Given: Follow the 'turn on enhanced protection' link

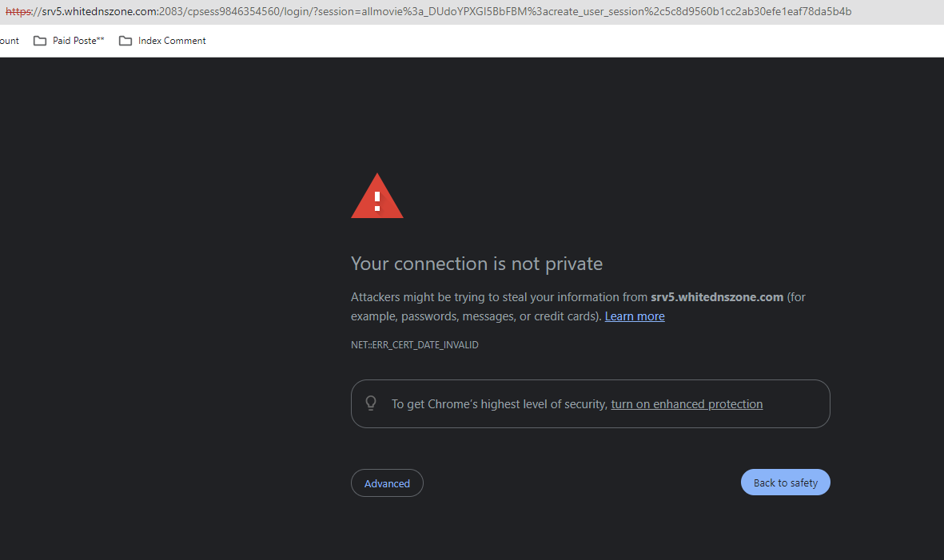Looking at the screenshot, I should (x=687, y=404).
